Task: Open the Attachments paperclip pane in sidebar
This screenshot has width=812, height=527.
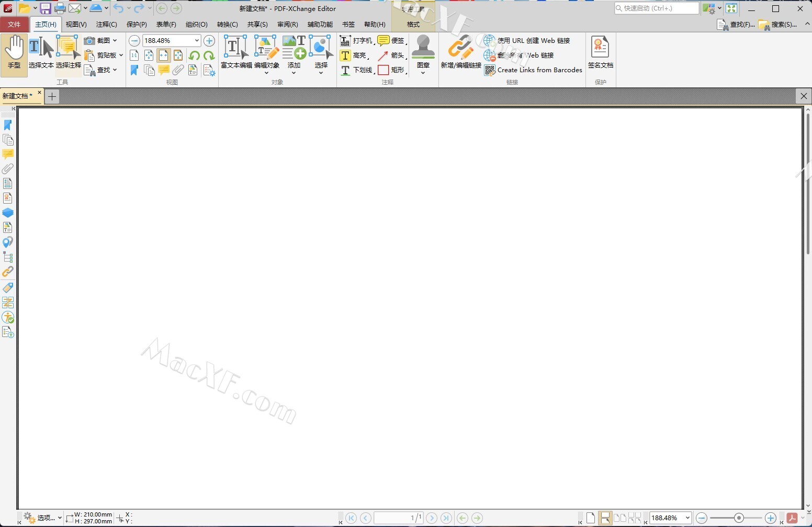Action: pos(8,169)
